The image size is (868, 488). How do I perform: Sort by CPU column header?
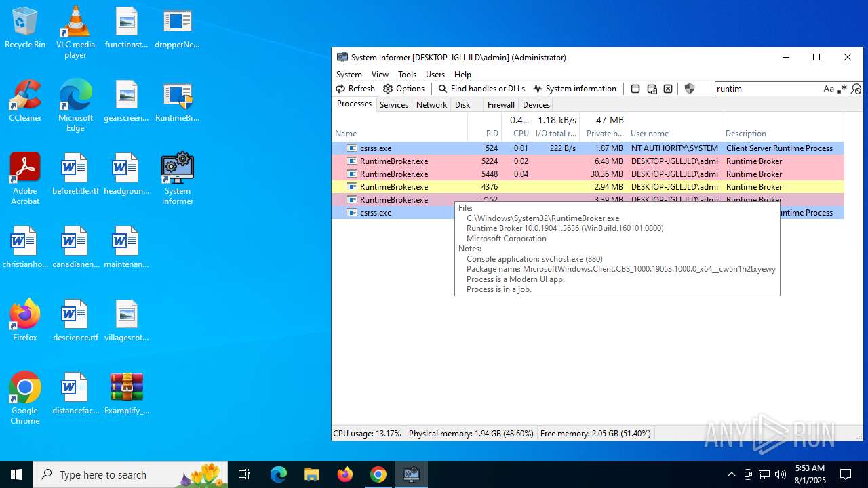(517, 127)
